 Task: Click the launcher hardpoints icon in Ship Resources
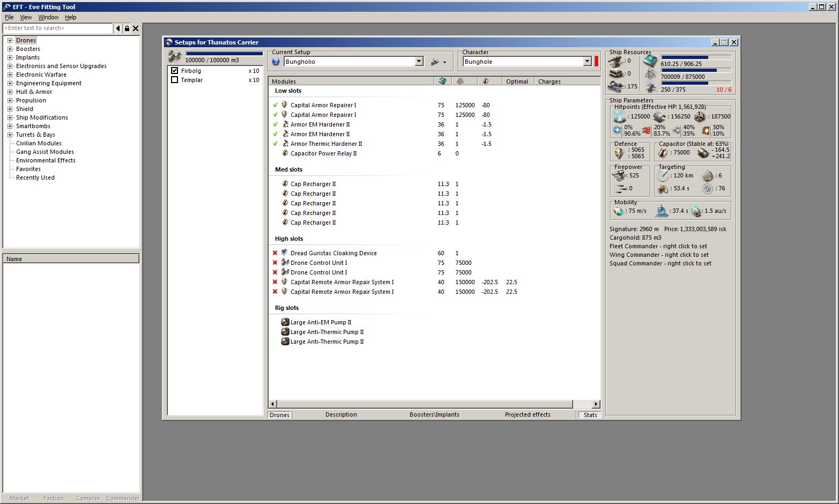point(615,73)
